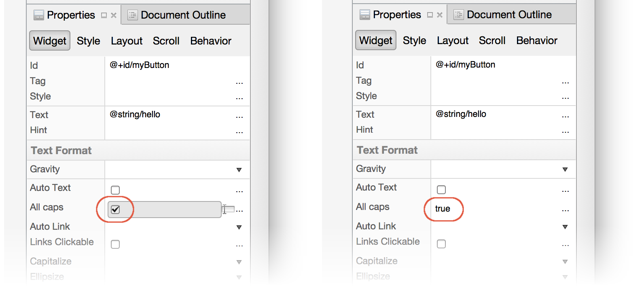Enable Auto Text checkbox in left panel
Viewport: 644px width, 286px height.
[115, 190]
